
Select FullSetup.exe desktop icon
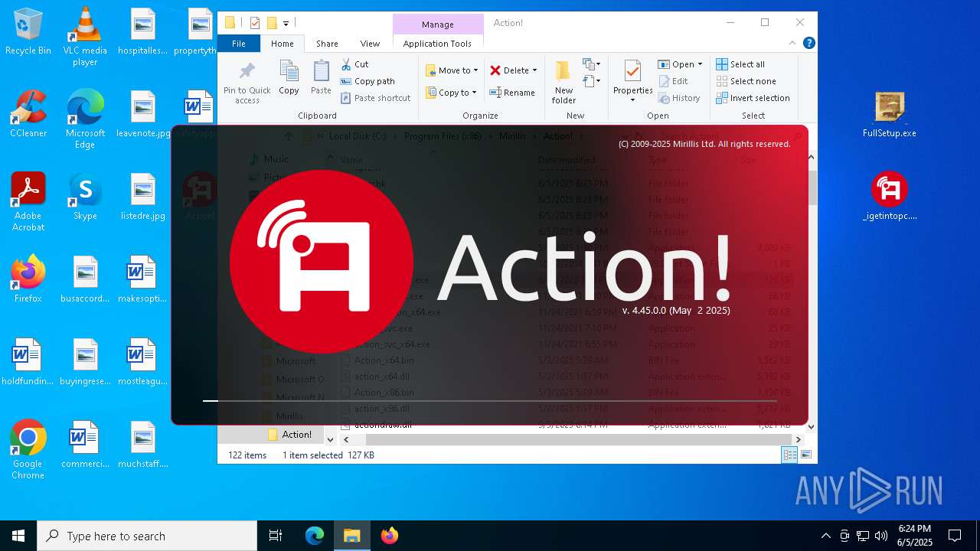click(x=889, y=116)
